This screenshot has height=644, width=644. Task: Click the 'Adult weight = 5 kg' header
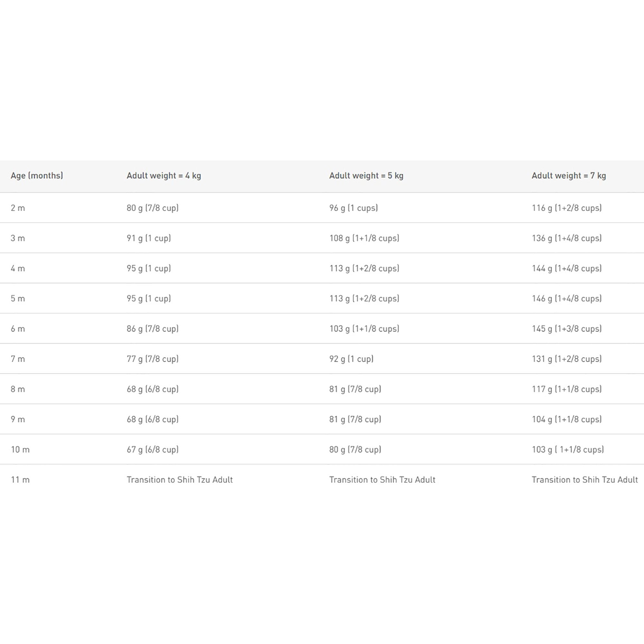click(366, 176)
